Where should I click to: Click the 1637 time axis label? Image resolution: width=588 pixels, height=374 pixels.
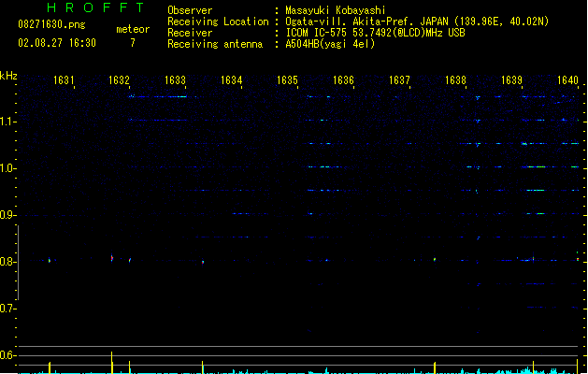(399, 80)
